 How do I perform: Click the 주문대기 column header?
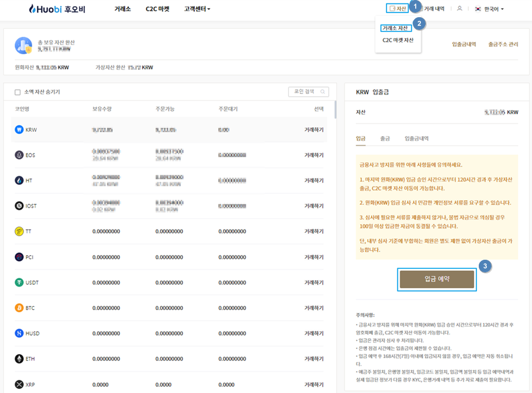point(228,109)
